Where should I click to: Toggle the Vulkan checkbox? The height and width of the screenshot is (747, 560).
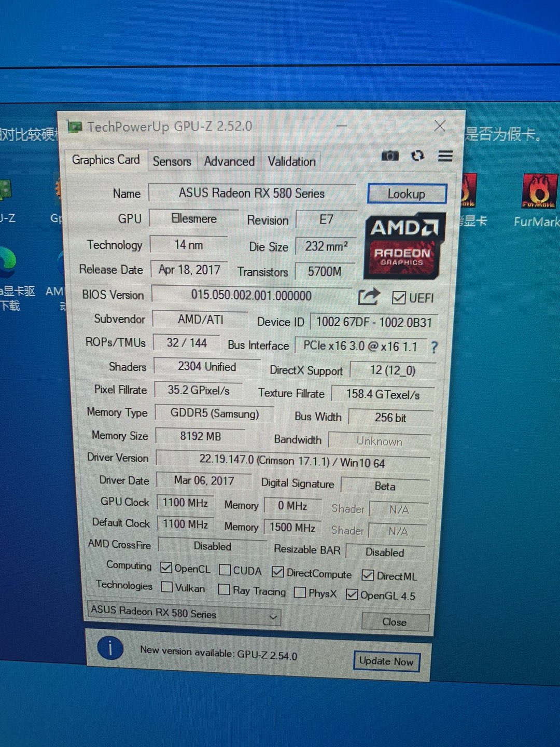(166, 587)
